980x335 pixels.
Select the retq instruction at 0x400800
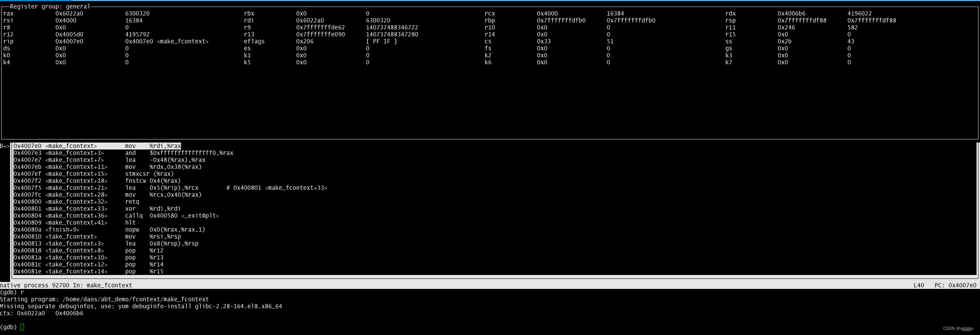click(x=132, y=202)
